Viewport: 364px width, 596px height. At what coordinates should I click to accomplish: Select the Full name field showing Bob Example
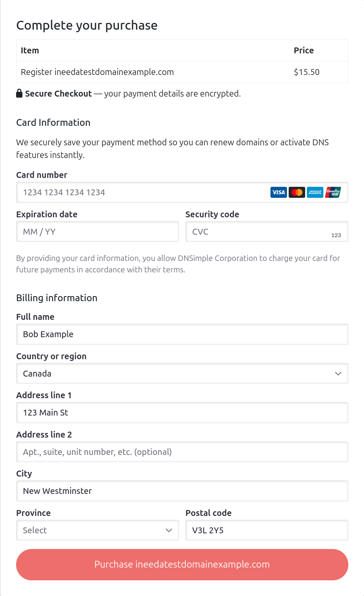[x=182, y=334]
